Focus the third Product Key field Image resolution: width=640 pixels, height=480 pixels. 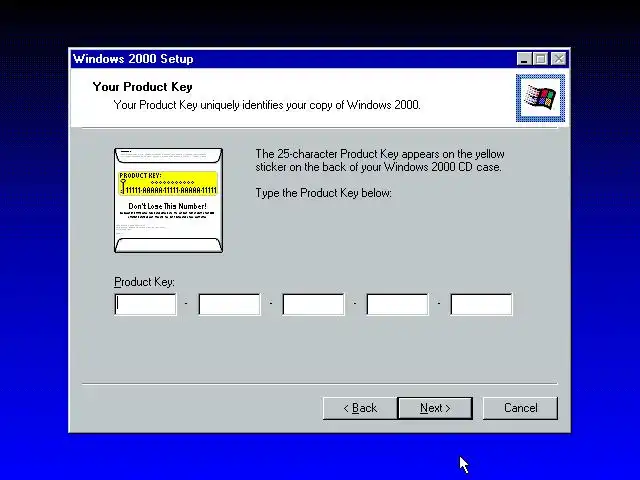[x=313, y=304]
